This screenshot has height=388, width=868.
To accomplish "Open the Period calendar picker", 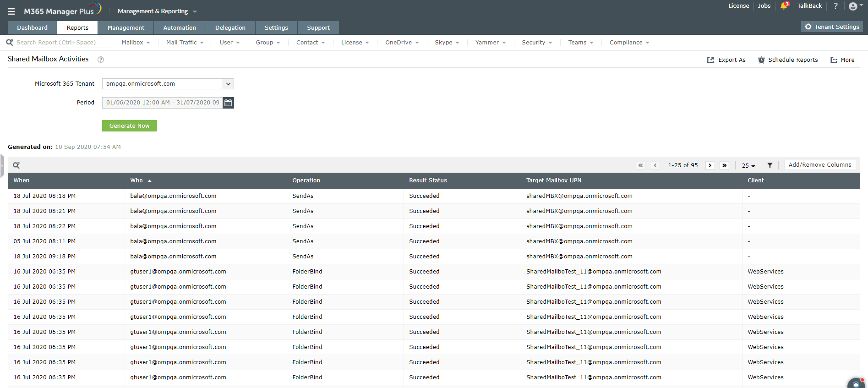I will click(228, 103).
